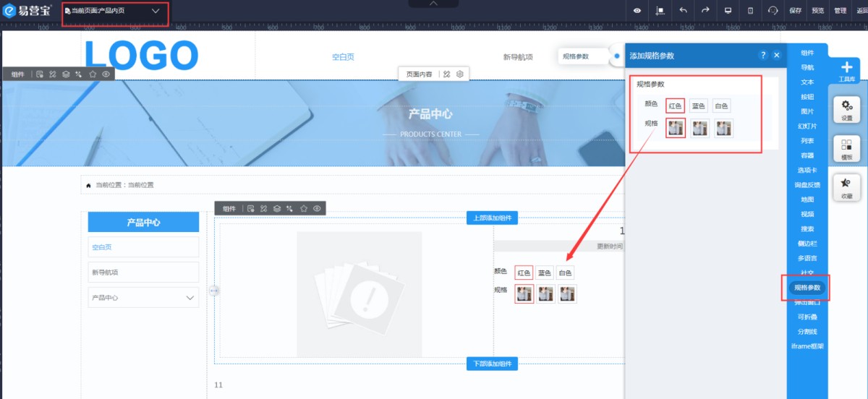Click the star icon in header 组件 toolbar
This screenshot has width=868, height=399.
[93, 74]
